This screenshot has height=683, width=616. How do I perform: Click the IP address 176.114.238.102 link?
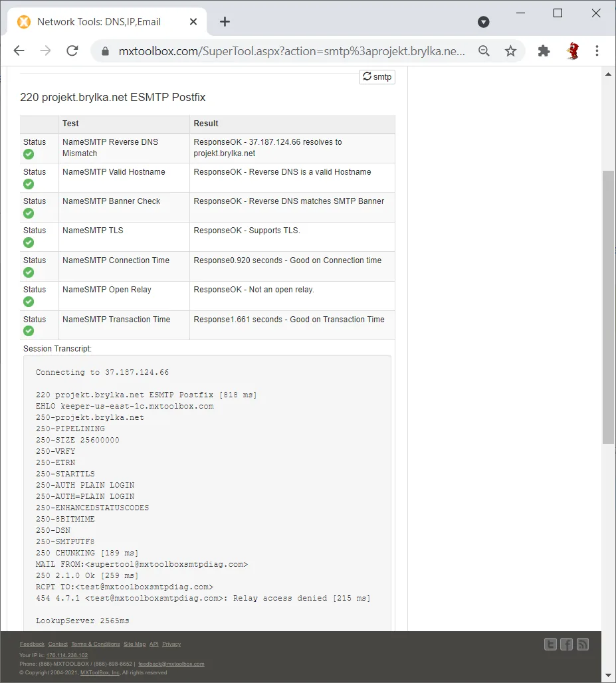67,655
